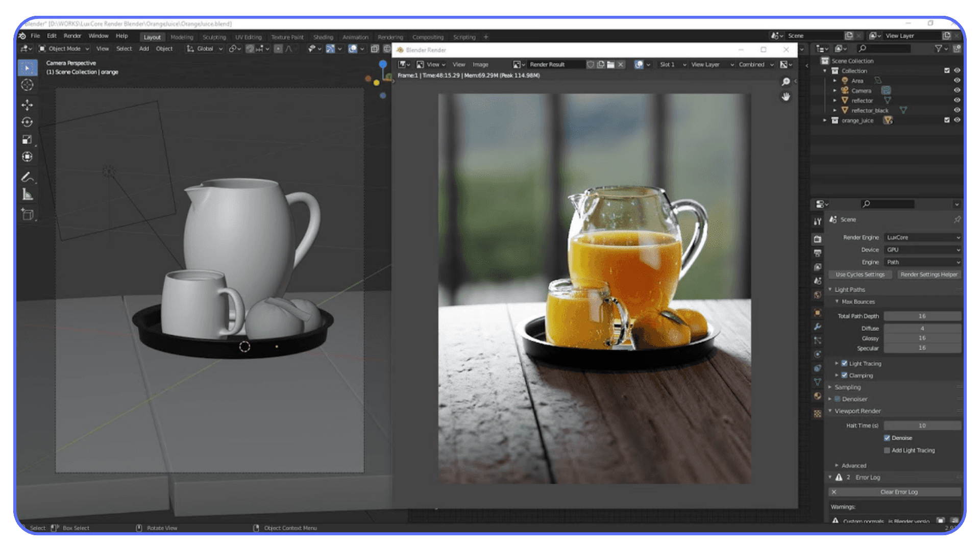Image resolution: width=980 pixels, height=551 pixels.
Task: Click the Render Result name field
Action: 556,64
